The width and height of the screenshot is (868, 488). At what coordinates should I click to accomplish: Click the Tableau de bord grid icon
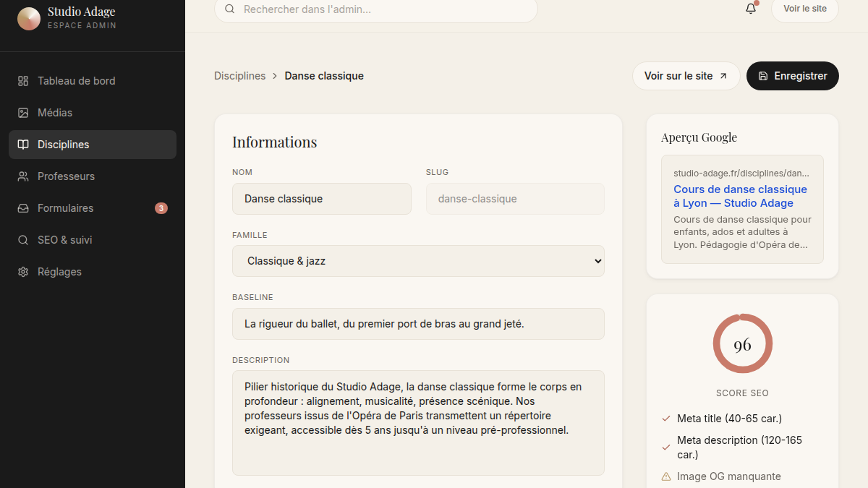(23, 81)
